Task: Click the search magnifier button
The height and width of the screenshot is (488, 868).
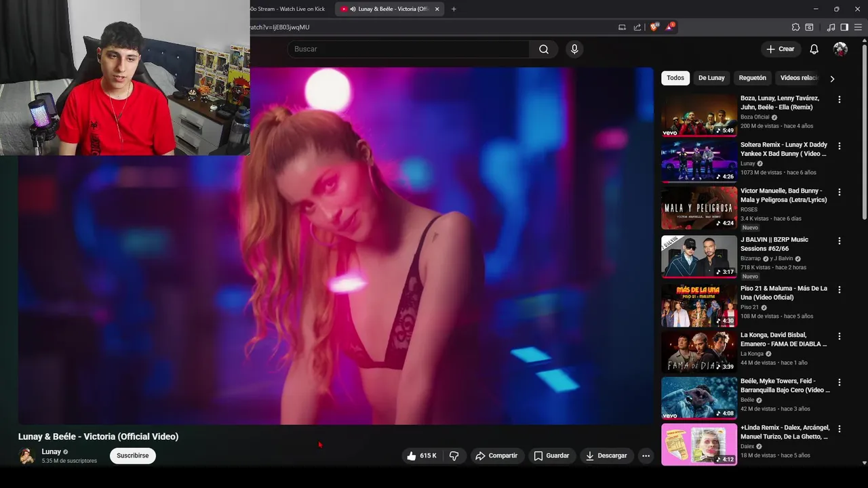Action: click(x=544, y=49)
